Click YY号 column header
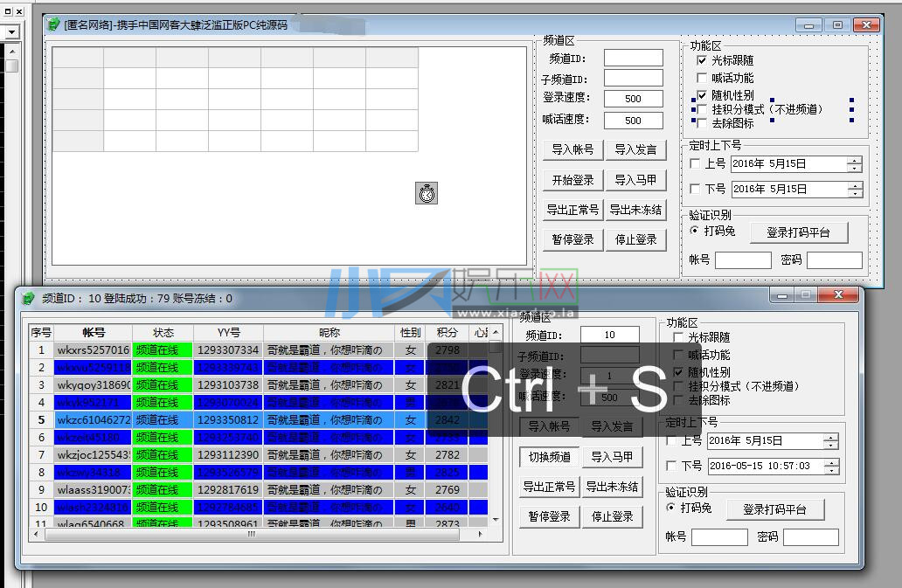The width and height of the screenshot is (902, 588). (228, 333)
